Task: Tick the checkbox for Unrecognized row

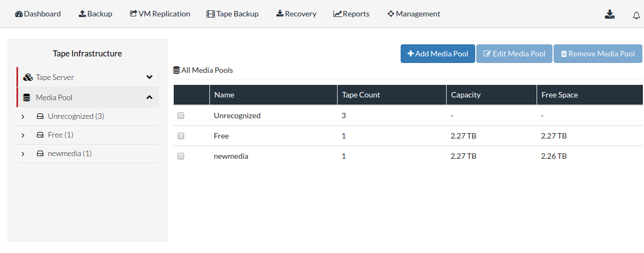Action: [x=181, y=116]
